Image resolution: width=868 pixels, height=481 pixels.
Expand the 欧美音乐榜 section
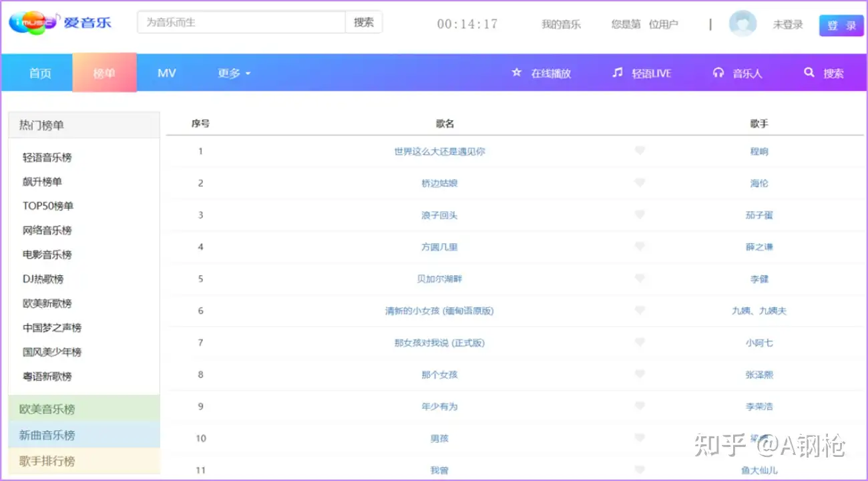click(x=84, y=409)
